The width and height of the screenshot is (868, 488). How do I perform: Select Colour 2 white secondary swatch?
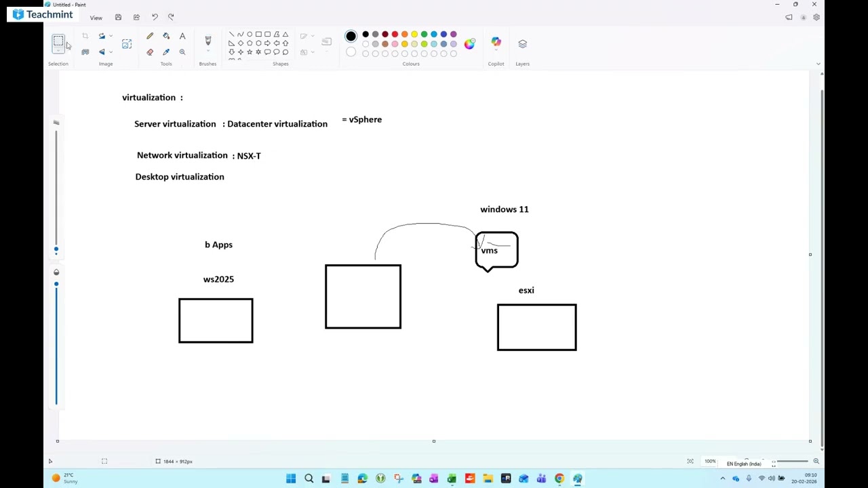pyautogui.click(x=351, y=52)
